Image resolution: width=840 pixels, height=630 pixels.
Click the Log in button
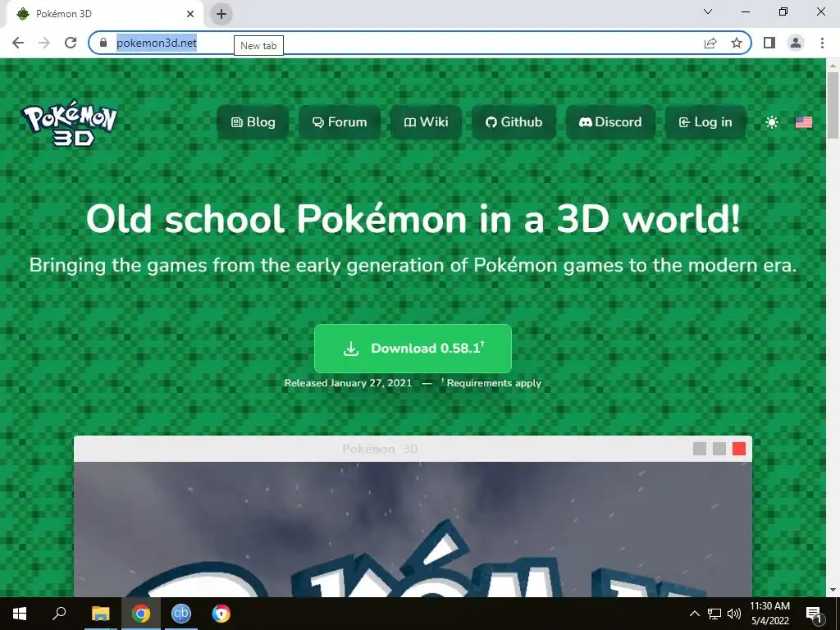coord(705,122)
